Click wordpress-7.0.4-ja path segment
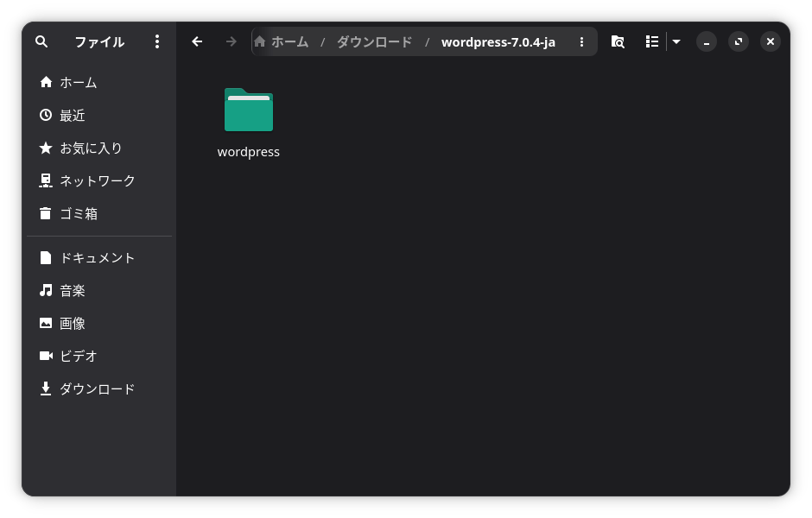The width and height of the screenshot is (812, 518). [x=498, y=42]
